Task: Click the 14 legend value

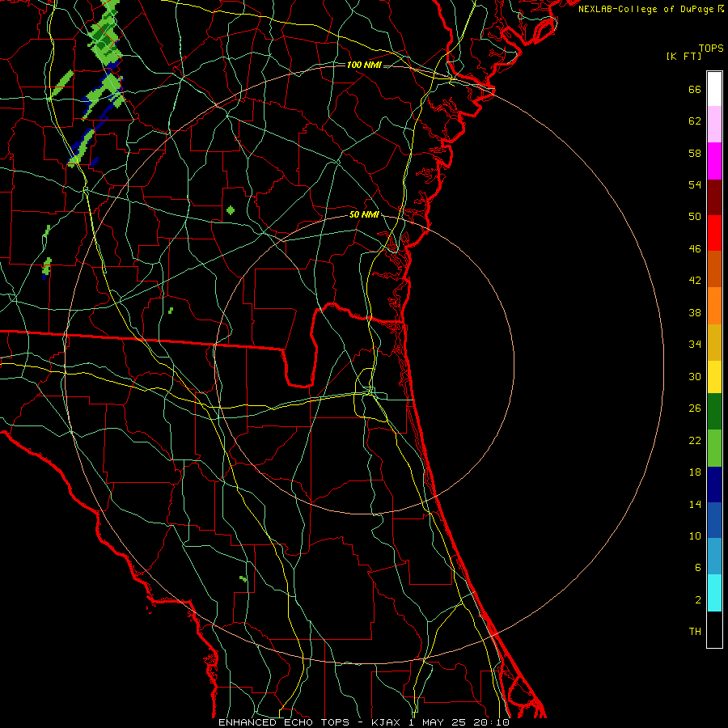Action: tap(695, 504)
